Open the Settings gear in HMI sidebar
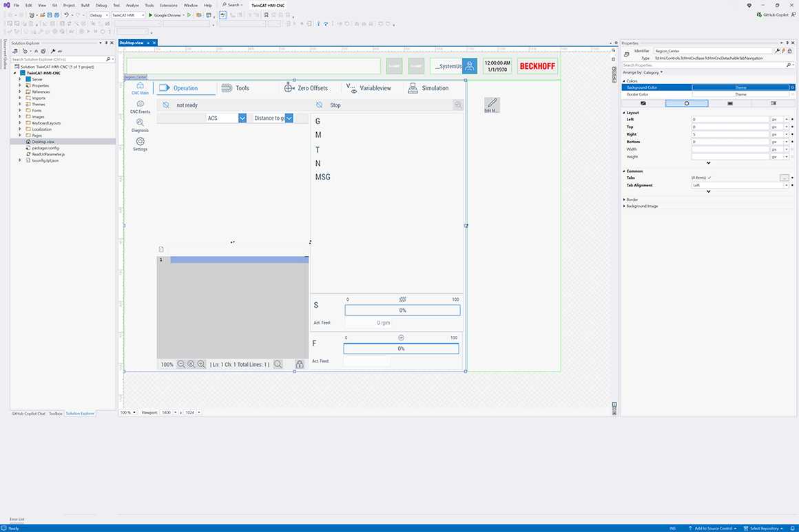The height and width of the screenshot is (532, 799). tap(140, 142)
